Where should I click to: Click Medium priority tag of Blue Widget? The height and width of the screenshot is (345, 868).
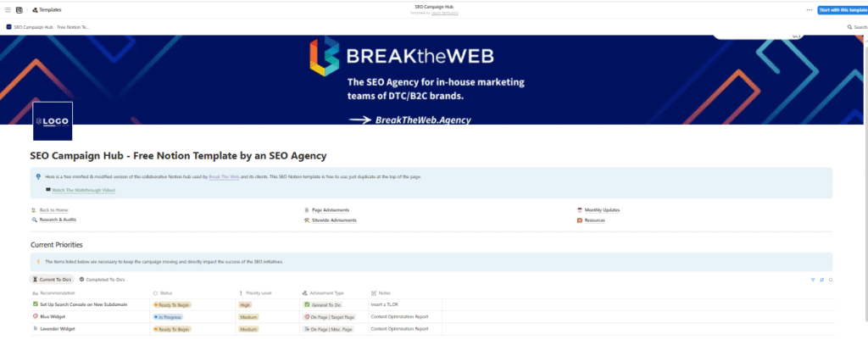(x=248, y=317)
